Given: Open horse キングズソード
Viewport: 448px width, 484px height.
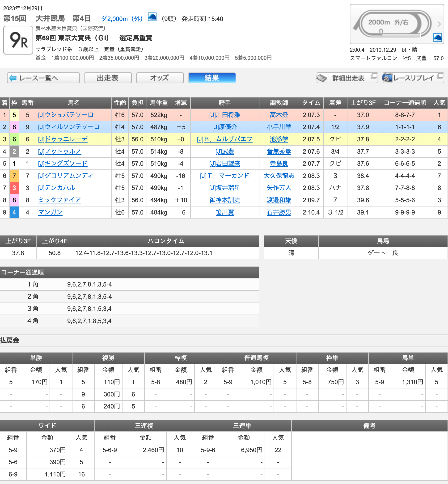Looking at the screenshot, I should [63, 164].
